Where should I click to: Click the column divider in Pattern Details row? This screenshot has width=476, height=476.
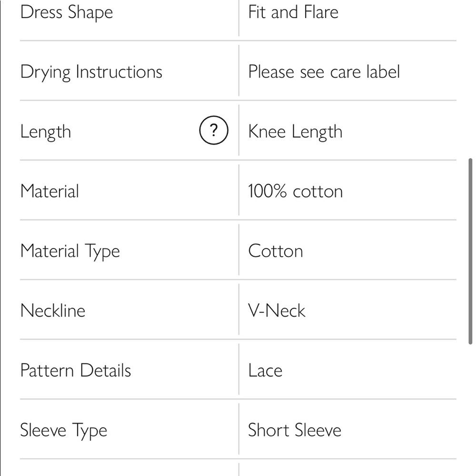point(239,370)
